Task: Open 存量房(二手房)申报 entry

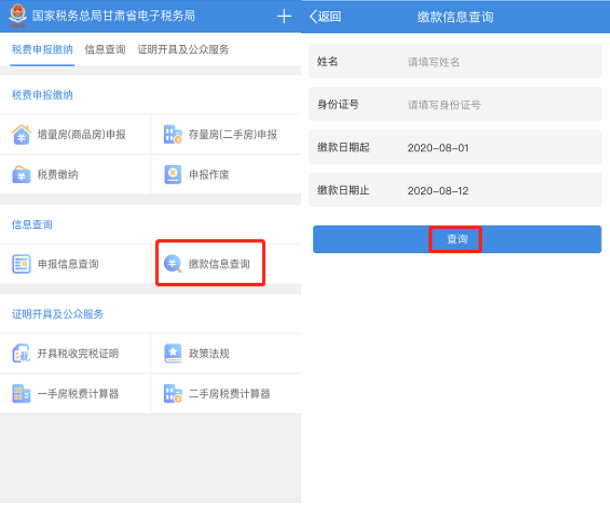Action: point(226,135)
